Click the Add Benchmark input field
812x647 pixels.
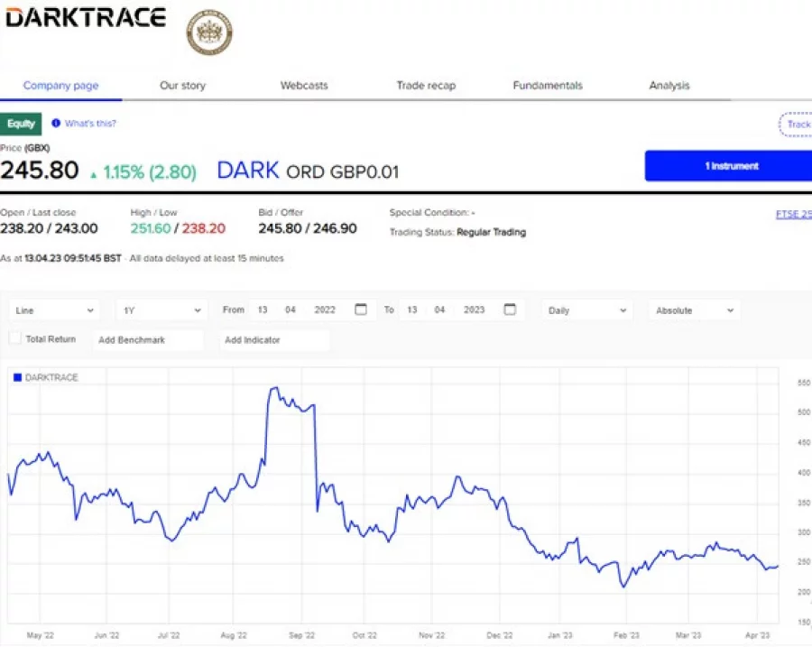(149, 340)
